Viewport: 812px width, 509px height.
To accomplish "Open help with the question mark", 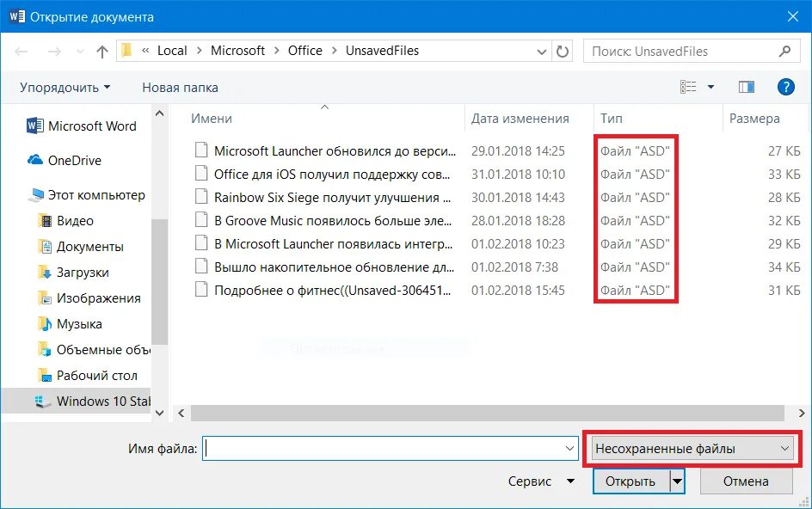I will [785, 87].
